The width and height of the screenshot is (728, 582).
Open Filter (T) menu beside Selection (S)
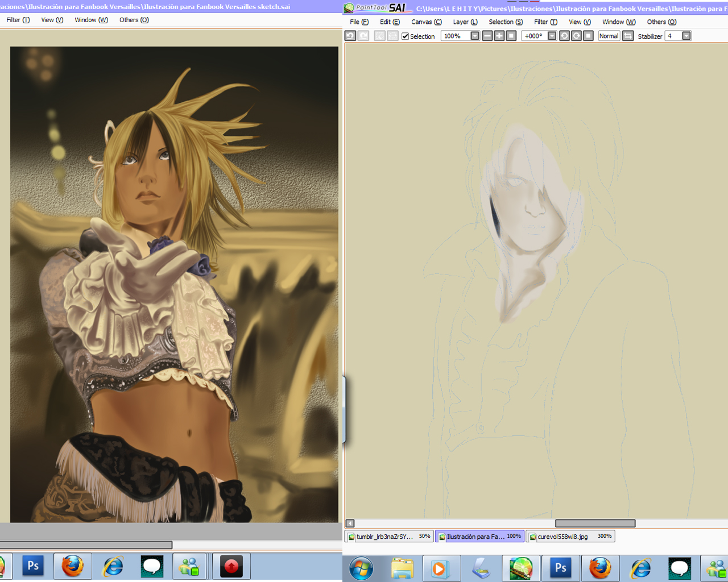coord(545,22)
